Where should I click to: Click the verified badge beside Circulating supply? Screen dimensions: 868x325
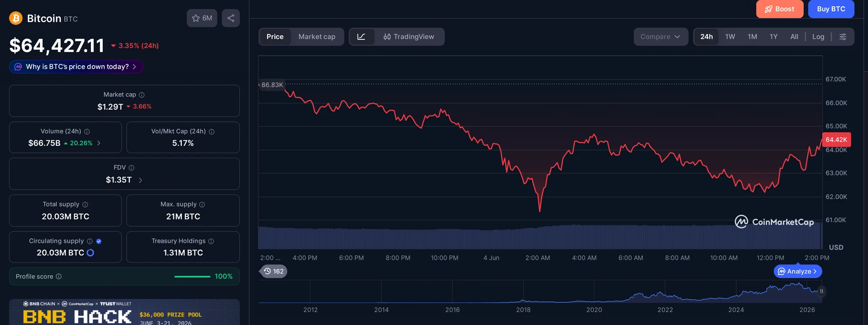click(x=99, y=241)
